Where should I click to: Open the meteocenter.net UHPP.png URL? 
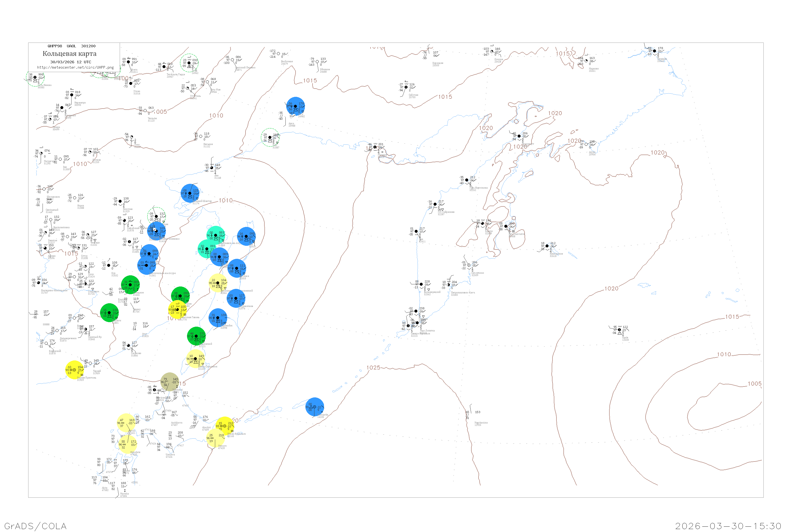75,68
